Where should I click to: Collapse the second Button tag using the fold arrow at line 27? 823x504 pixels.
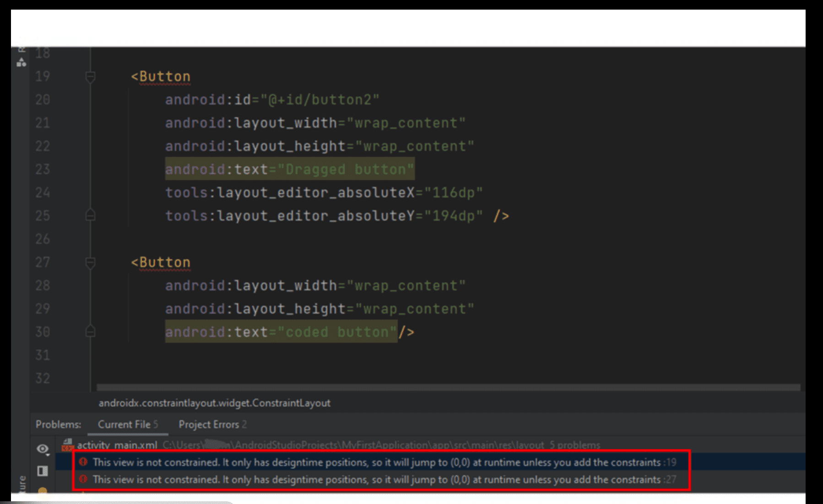click(x=90, y=262)
